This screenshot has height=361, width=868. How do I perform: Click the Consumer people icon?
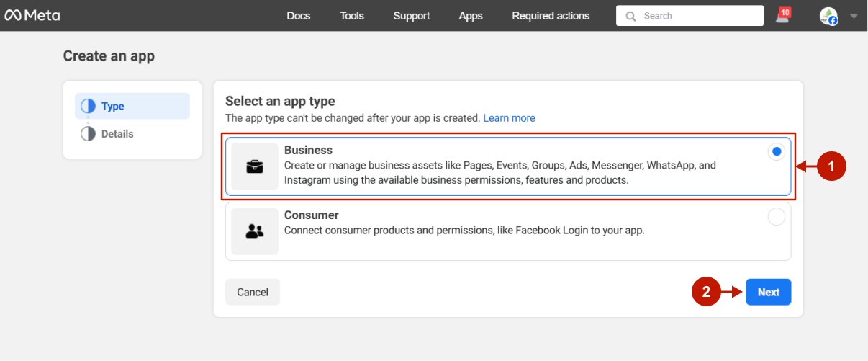click(255, 231)
